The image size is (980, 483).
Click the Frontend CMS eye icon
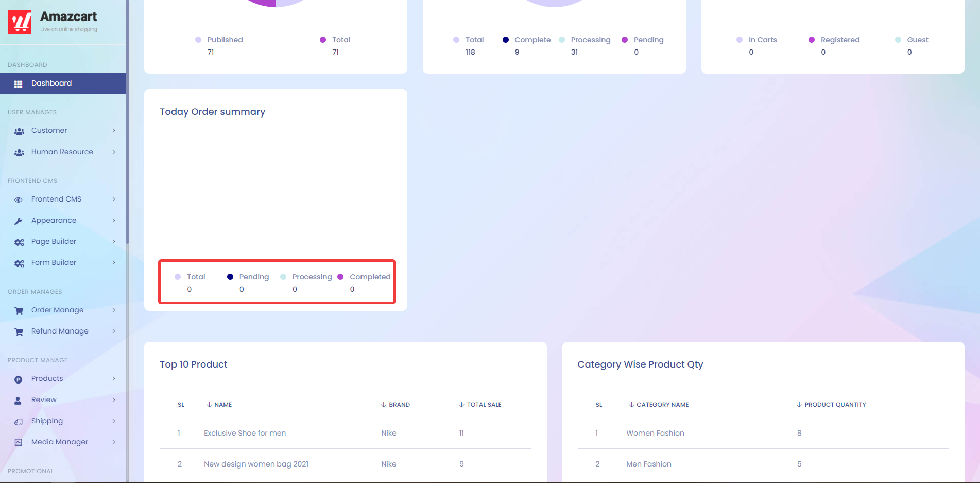click(19, 200)
